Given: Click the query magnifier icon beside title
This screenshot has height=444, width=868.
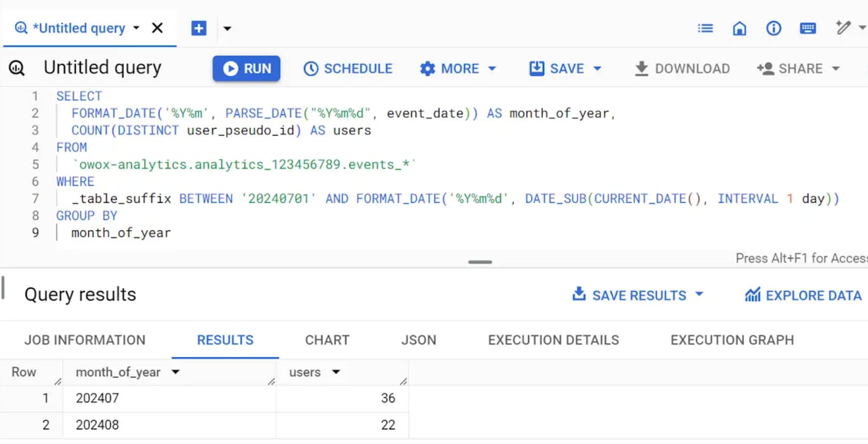Looking at the screenshot, I should [17, 68].
